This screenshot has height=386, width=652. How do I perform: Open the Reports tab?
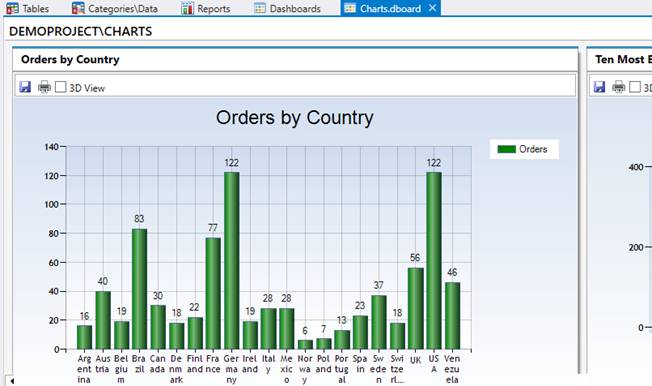(x=206, y=8)
